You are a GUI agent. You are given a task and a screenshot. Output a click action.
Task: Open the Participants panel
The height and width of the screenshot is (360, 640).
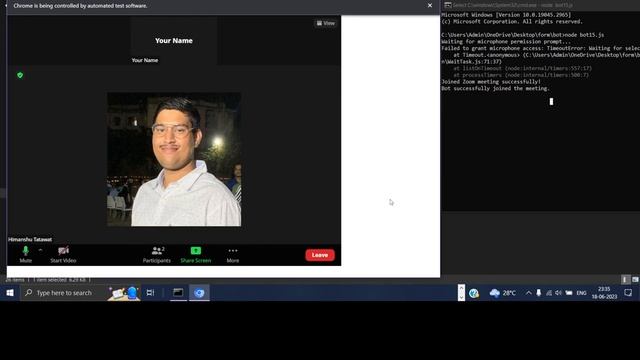pos(157,254)
